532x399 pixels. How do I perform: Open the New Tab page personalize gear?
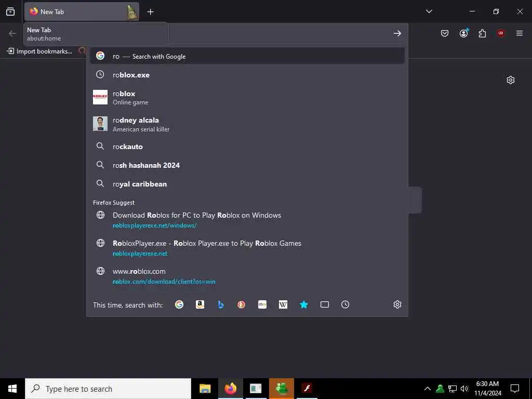tap(511, 80)
